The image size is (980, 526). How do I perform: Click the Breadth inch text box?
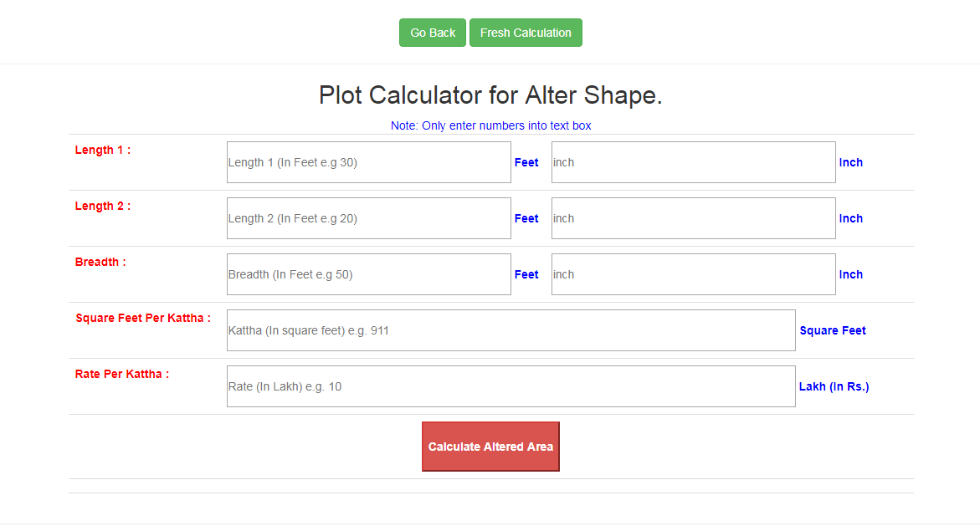[693, 274]
